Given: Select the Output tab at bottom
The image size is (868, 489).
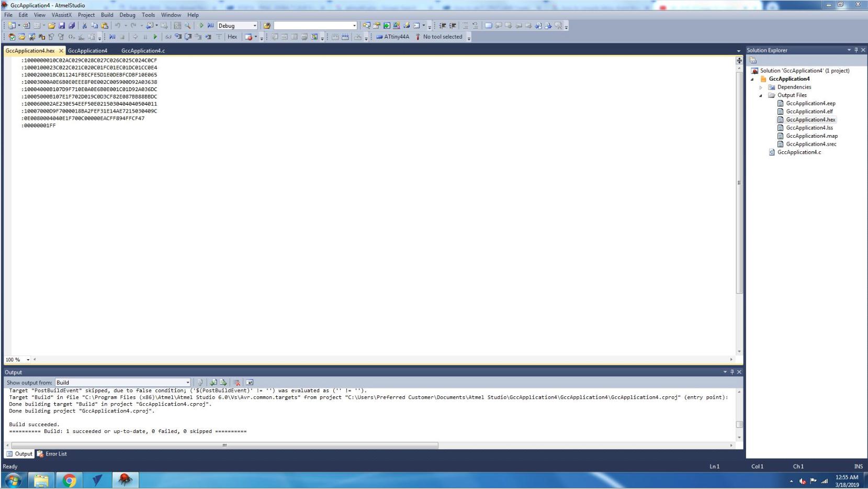Looking at the screenshot, I should tap(19, 454).
